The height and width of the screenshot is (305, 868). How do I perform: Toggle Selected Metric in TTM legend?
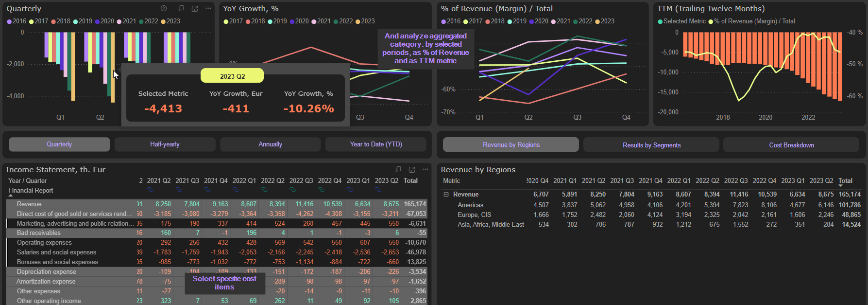[681, 21]
